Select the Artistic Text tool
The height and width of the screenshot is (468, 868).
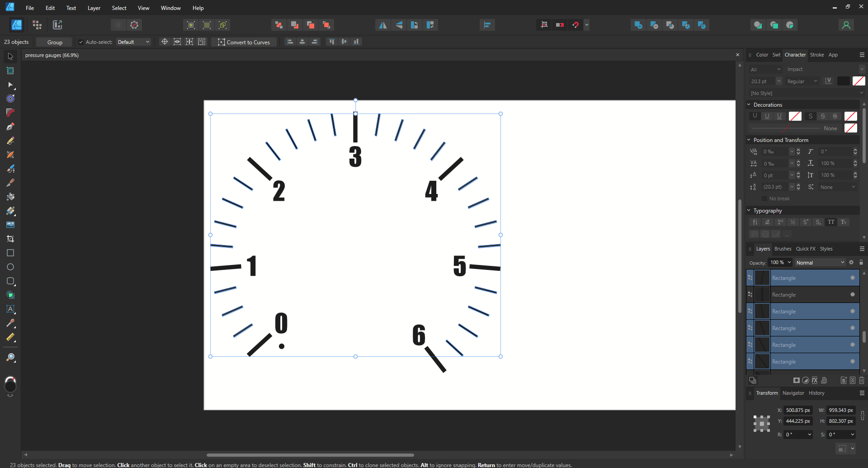pyautogui.click(x=10, y=309)
